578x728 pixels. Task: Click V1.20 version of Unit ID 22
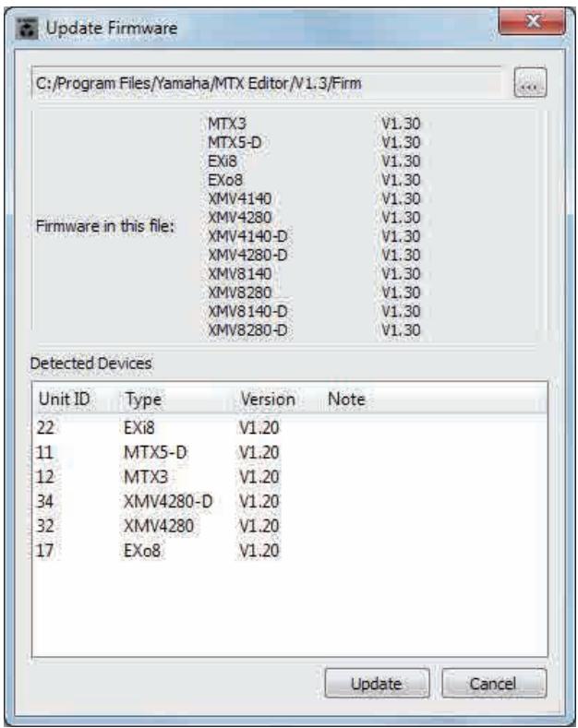click(x=259, y=427)
